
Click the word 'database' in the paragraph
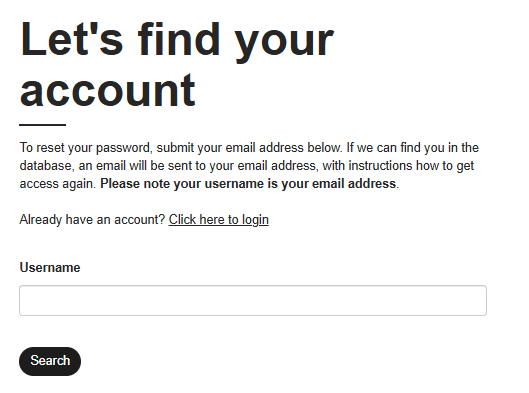(45, 166)
